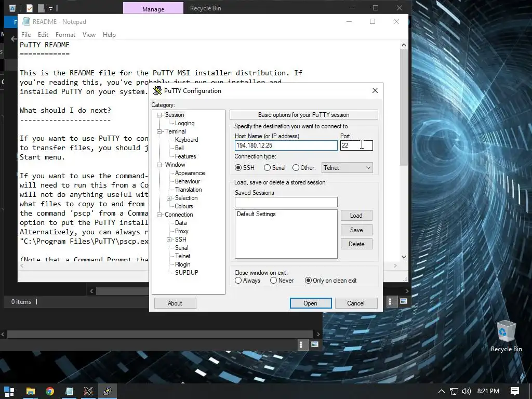Click Cancel in PuTTY Configuration
532x399 pixels.
pos(356,303)
